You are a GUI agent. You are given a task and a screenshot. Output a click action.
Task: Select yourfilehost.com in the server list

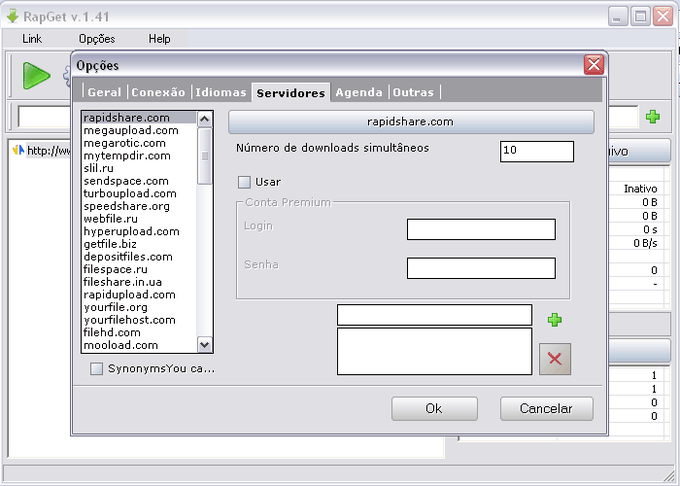(x=139, y=320)
